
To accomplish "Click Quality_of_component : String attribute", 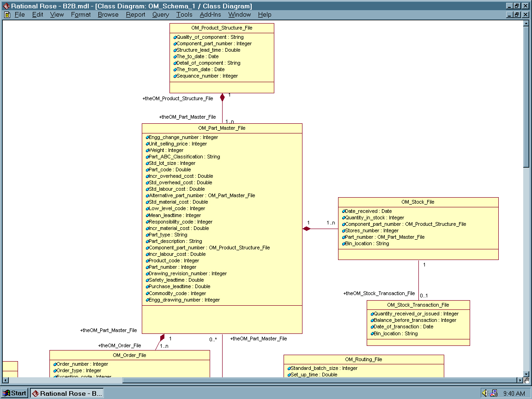I will pyautogui.click(x=208, y=37).
